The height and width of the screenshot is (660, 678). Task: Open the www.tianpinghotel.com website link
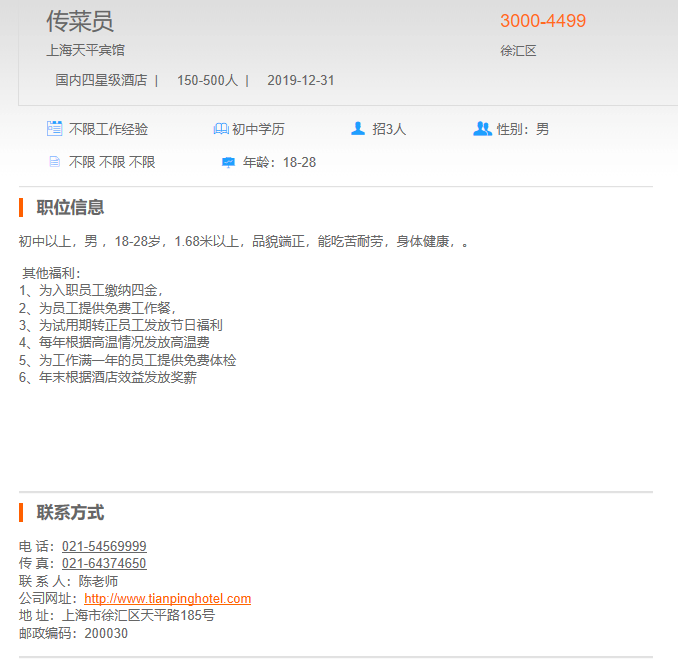pos(167,598)
